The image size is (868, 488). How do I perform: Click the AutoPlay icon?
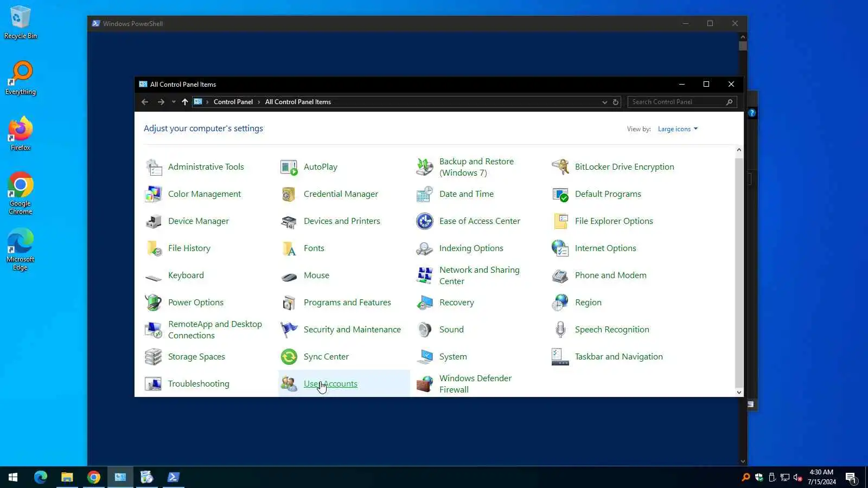pos(289,167)
